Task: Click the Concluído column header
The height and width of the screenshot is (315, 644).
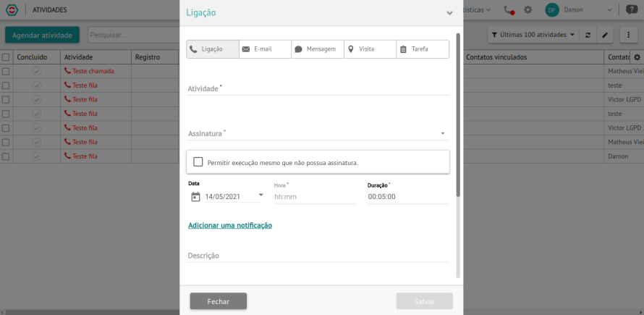Action: pyautogui.click(x=37, y=57)
